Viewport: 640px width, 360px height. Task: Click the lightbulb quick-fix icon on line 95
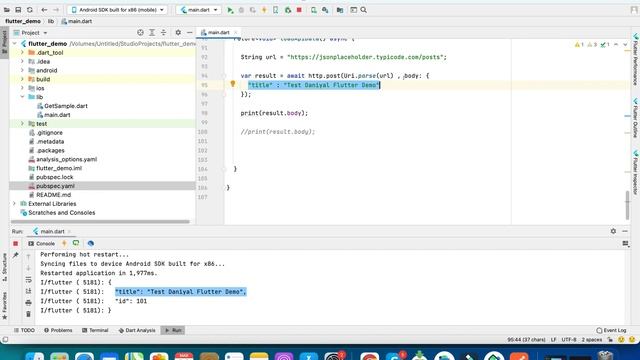click(233, 84)
